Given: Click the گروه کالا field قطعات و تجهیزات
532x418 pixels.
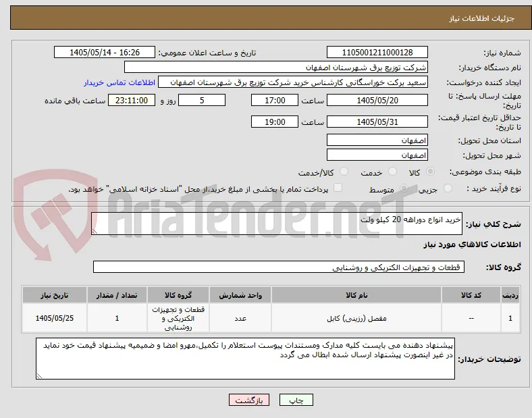Looking at the screenshot, I should 279,267.
